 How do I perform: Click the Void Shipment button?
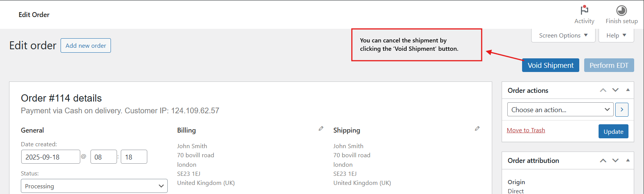click(x=550, y=65)
